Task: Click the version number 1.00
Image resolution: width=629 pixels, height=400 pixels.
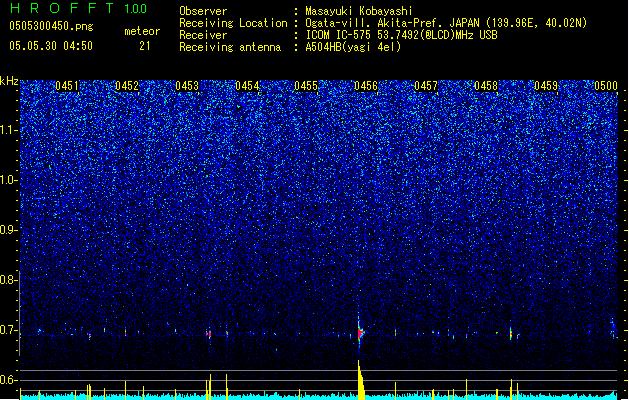Action: click(135, 9)
